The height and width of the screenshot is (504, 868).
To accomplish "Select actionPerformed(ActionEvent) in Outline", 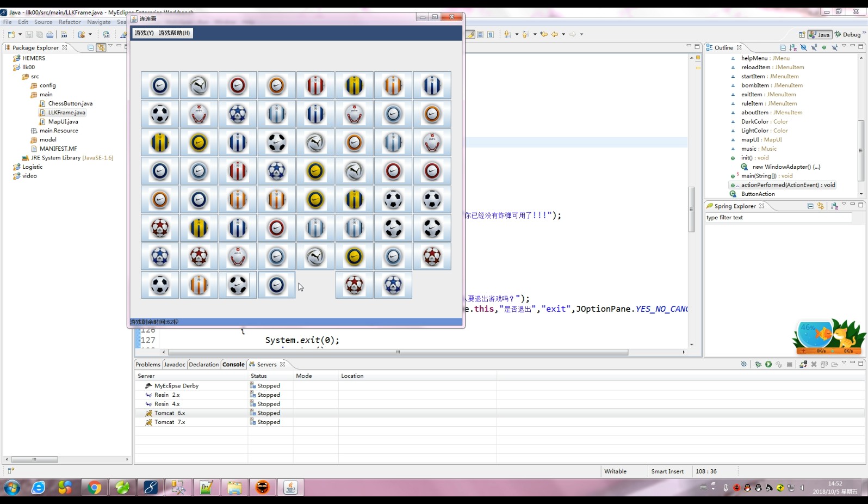I will (x=783, y=185).
